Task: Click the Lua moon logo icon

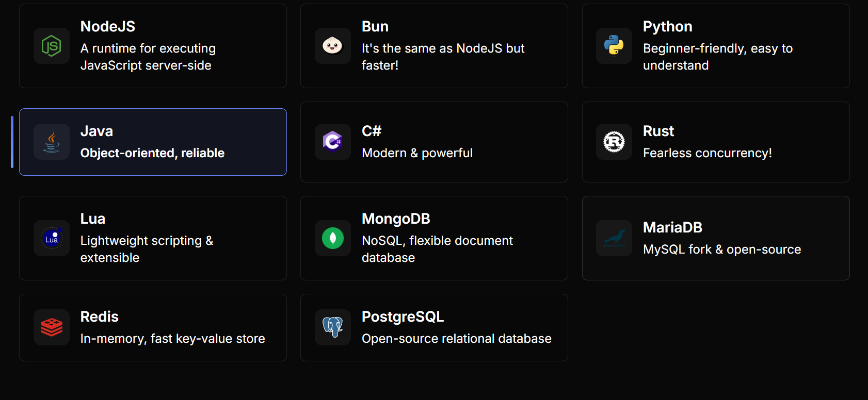Action: point(52,238)
